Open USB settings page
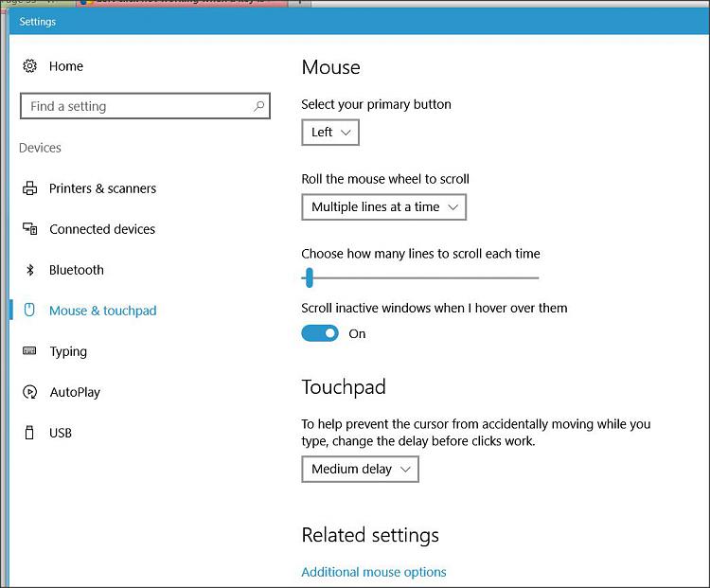Screen dimensions: 710x588 click(61, 433)
